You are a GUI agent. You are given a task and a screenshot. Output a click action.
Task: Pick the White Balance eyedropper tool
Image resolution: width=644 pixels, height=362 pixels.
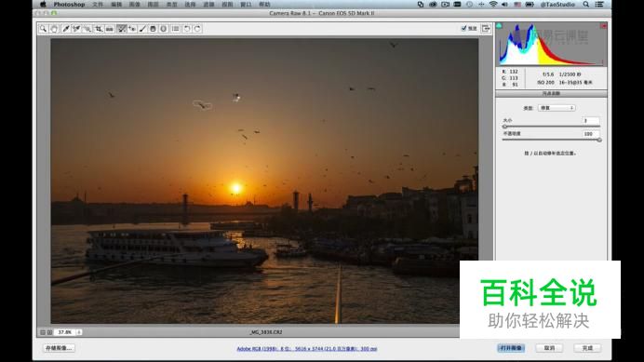[66, 29]
